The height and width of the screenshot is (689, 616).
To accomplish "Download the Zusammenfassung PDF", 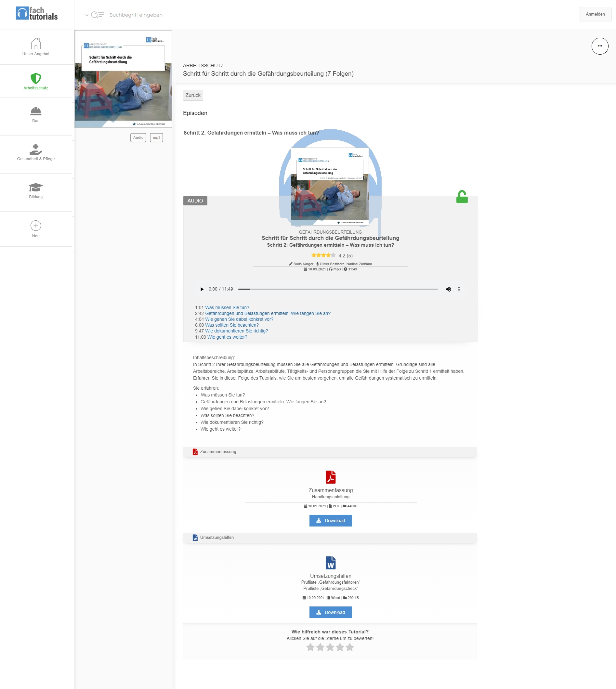I will pyautogui.click(x=331, y=521).
